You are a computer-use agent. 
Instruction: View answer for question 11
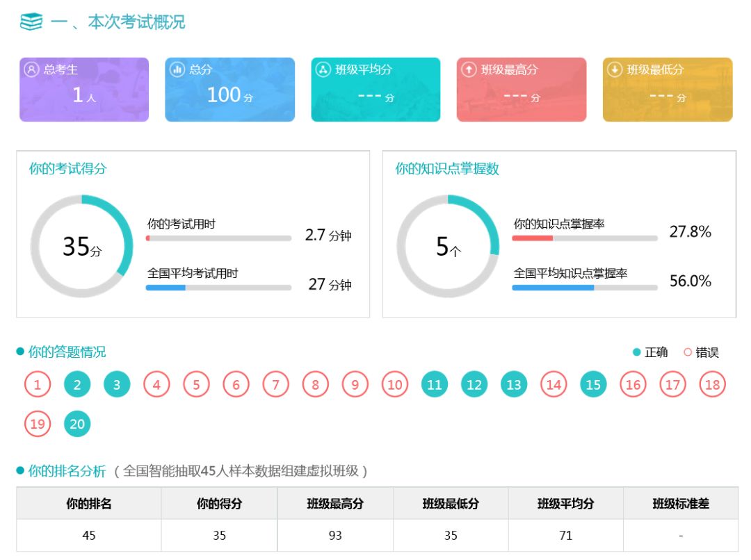[435, 384]
